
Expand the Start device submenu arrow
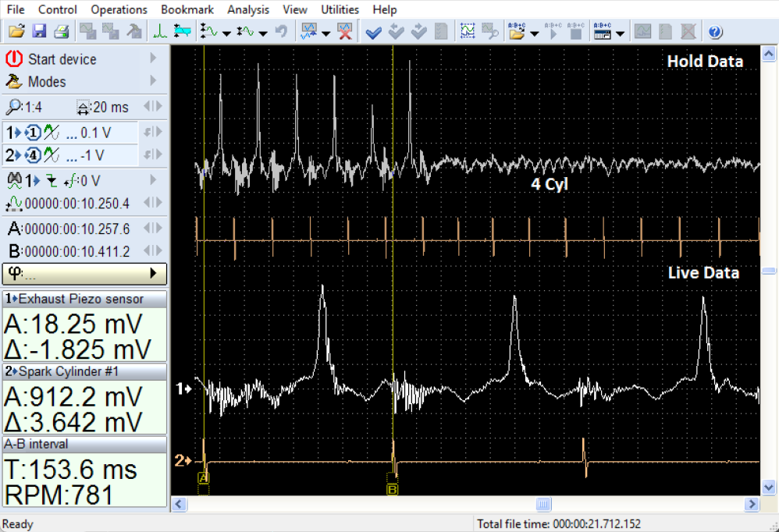click(x=153, y=58)
